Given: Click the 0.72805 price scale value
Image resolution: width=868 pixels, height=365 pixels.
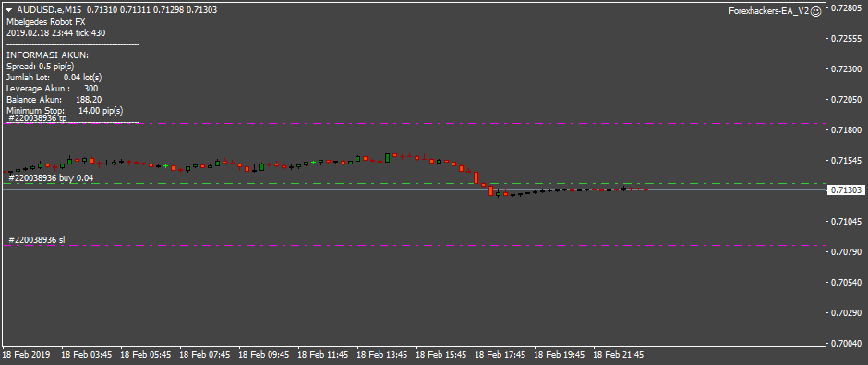Looking at the screenshot, I should pos(848,7).
